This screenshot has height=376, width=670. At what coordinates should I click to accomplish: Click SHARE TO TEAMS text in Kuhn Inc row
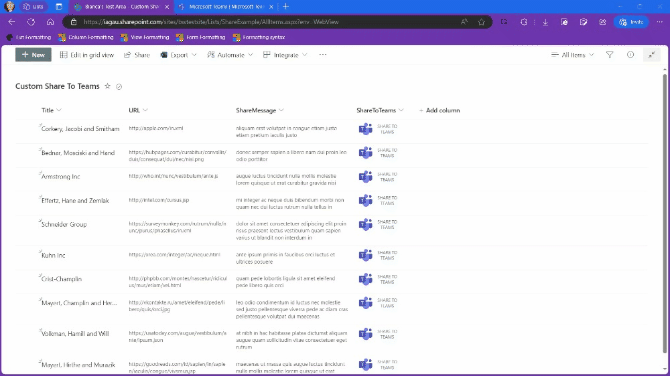pyautogui.click(x=387, y=255)
